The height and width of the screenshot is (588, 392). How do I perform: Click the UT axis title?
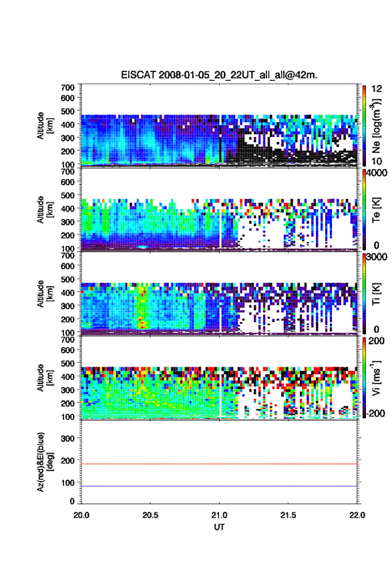(x=219, y=527)
